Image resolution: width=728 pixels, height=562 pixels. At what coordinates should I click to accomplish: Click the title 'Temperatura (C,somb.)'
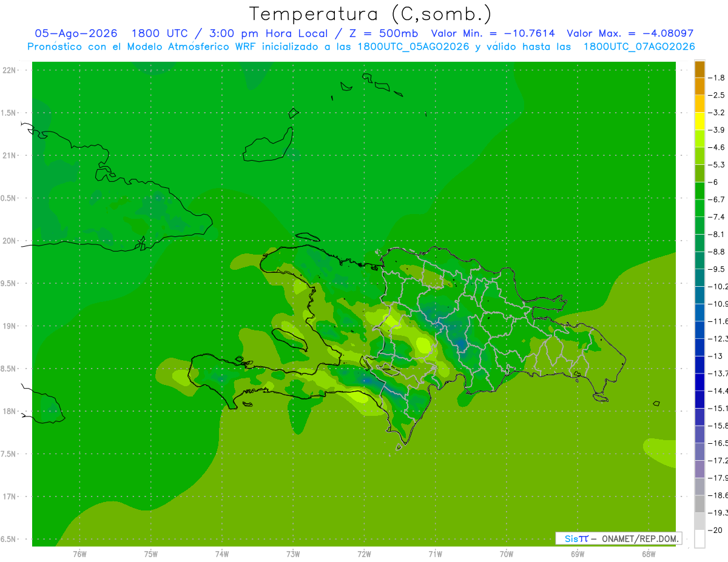tap(371, 14)
